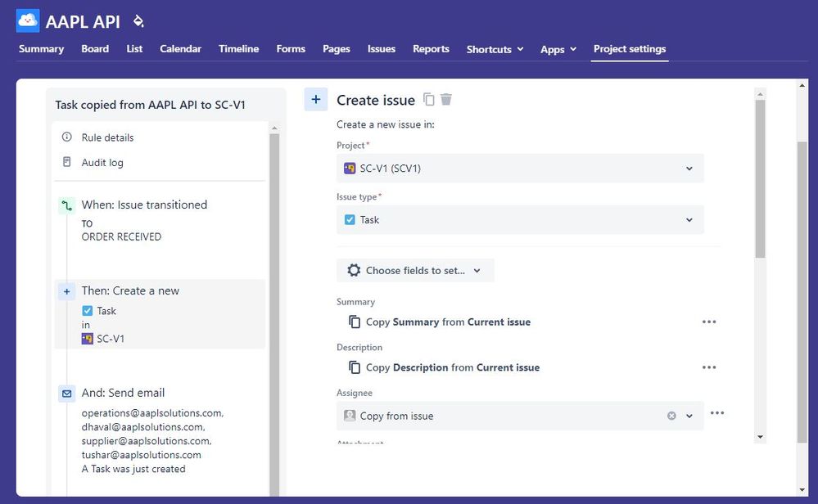
Task: Click Copy Summary from Current issue
Action: point(448,322)
